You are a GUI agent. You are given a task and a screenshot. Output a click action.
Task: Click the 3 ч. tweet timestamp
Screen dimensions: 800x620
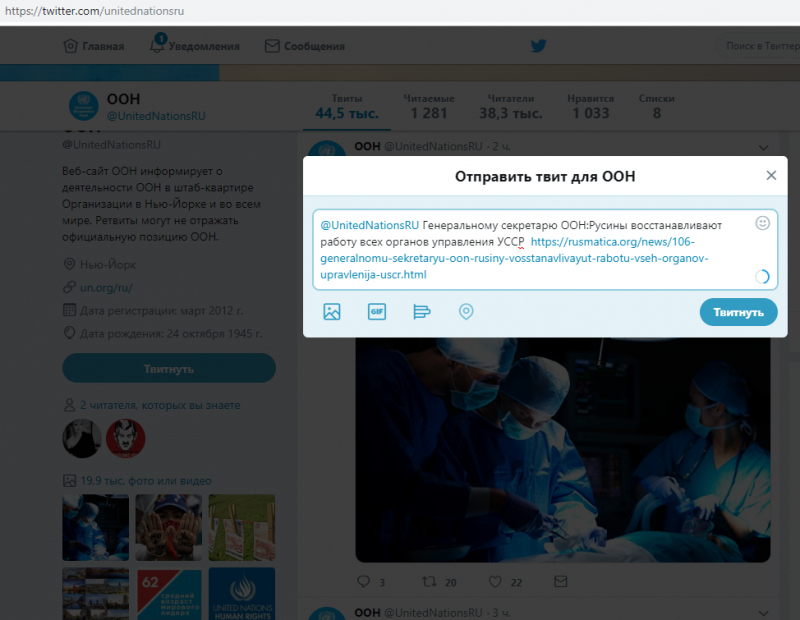point(502,612)
